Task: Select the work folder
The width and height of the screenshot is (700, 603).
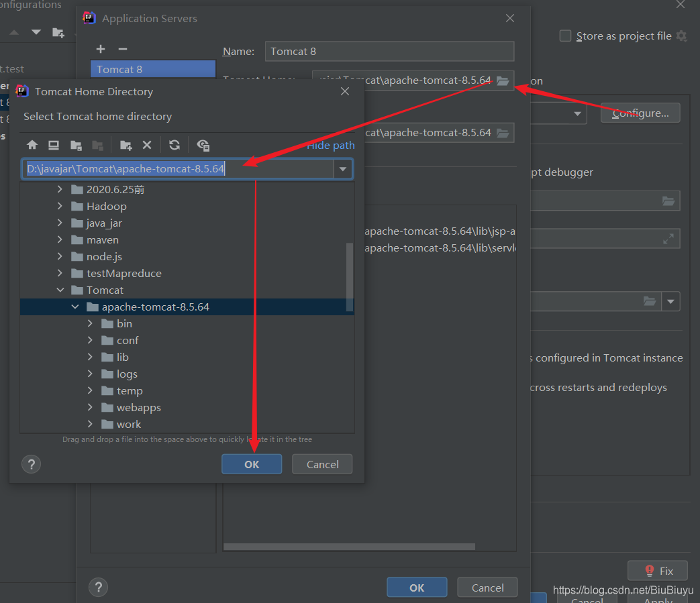Action: click(x=129, y=424)
